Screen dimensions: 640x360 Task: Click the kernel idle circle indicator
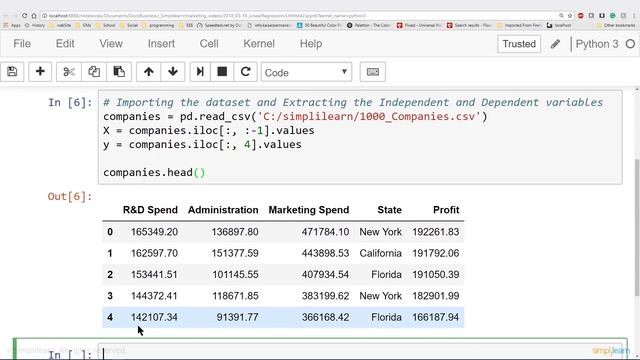pyautogui.click(x=630, y=44)
